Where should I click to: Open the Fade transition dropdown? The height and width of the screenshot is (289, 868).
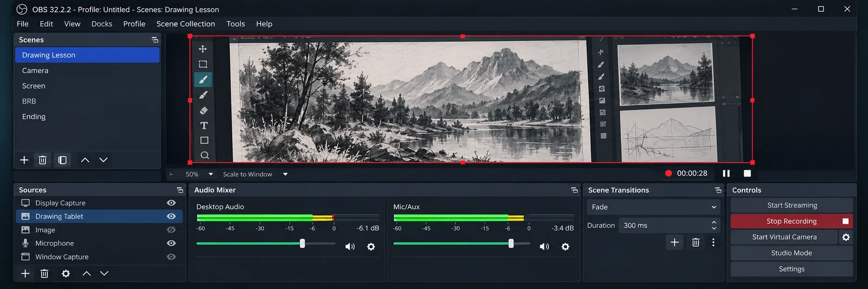coord(653,207)
